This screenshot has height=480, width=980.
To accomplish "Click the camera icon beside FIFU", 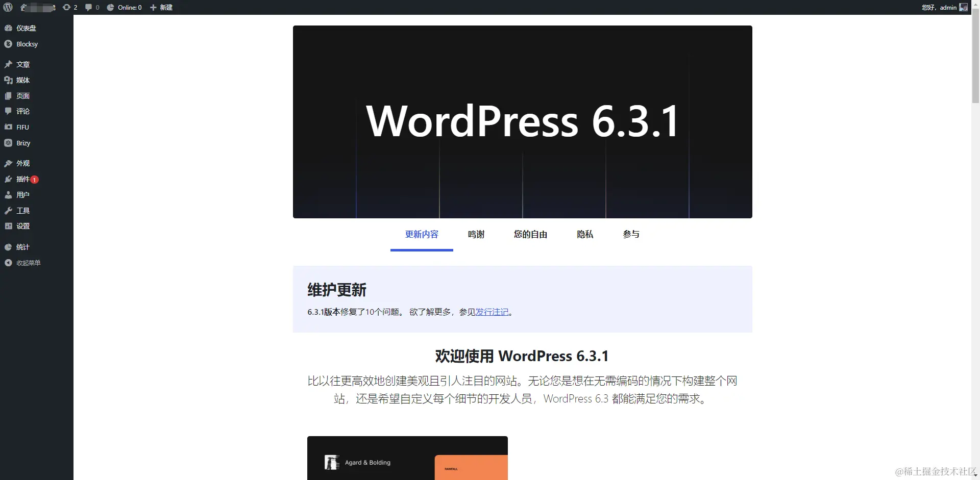I will [x=8, y=127].
